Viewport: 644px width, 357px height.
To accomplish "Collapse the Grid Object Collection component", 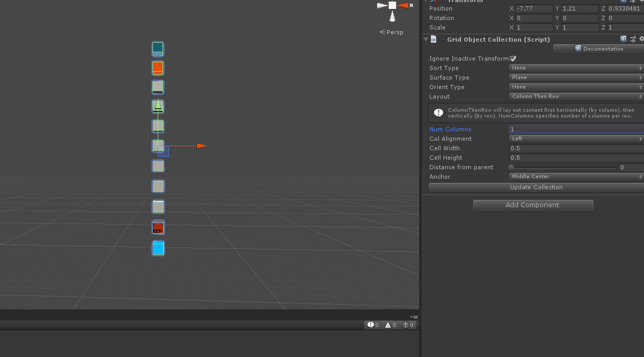I will [x=426, y=39].
